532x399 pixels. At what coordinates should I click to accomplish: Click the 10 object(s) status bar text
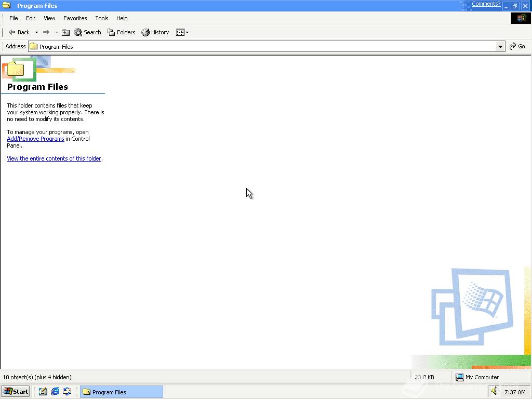pyautogui.click(x=37, y=377)
